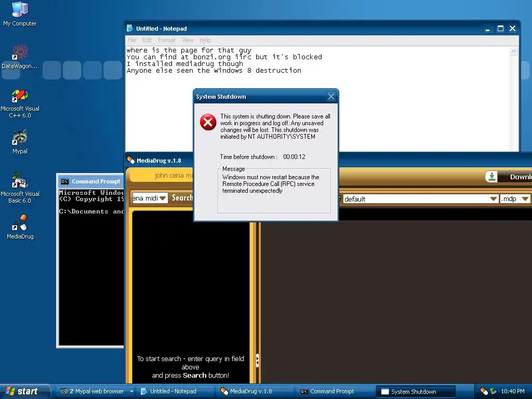Click the red error icon in System Shutdown
The image size is (532, 399).
click(208, 122)
